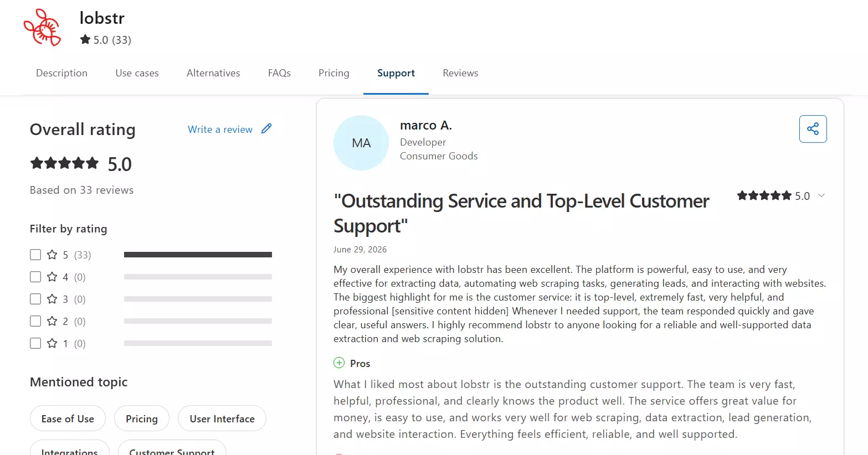868x455 pixels.
Task: Filter by the Ease of Use topic
Action: pos(68,418)
